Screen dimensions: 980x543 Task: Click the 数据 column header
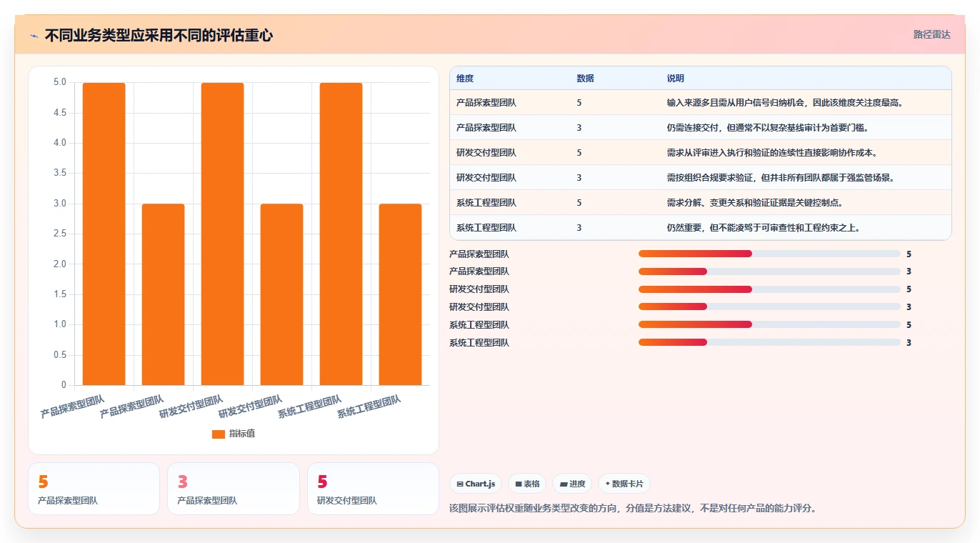585,79
